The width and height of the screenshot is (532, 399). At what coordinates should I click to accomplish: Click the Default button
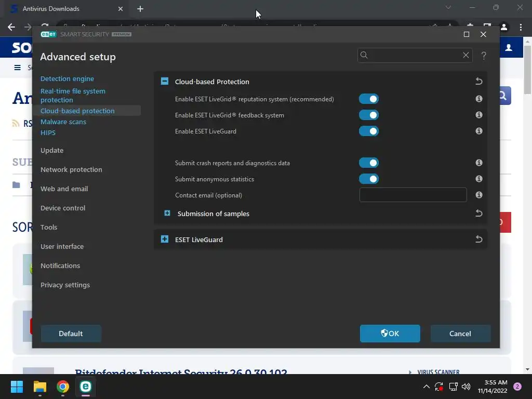[x=71, y=334]
